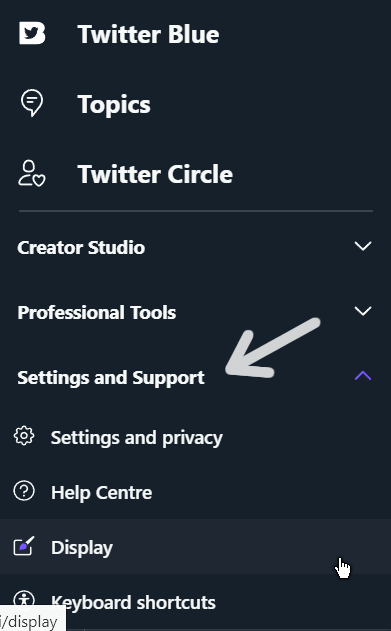Click the Creator Studio heading text
Image resolution: width=391 pixels, height=631 pixels.
pos(81,247)
